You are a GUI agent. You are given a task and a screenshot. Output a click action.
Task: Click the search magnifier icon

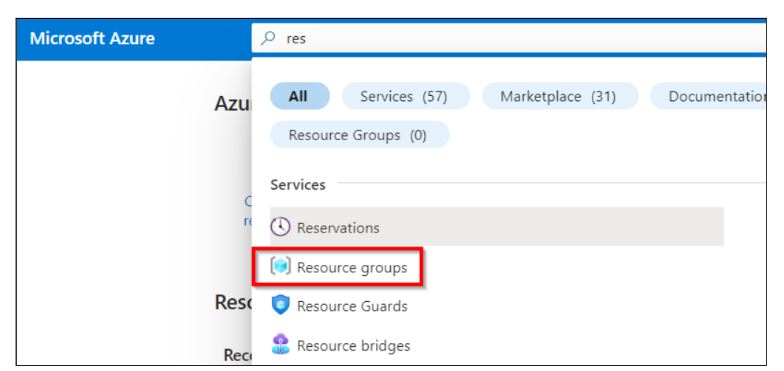tap(268, 38)
